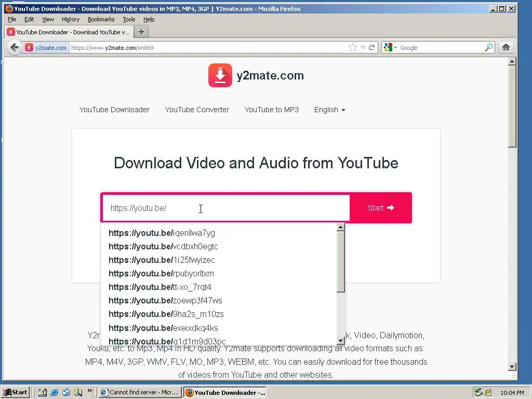Click the Firefox back arrow button
This screenshot has height=399, width=532.
14,47
